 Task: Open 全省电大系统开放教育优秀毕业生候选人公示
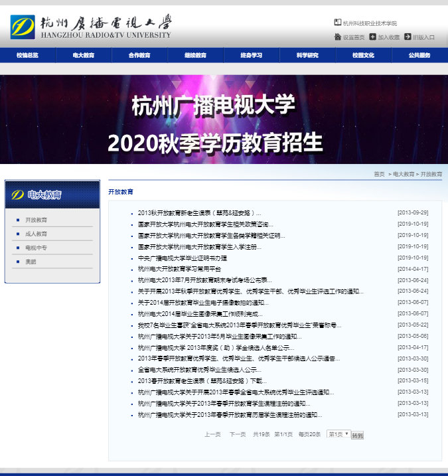tap(199, 370)
